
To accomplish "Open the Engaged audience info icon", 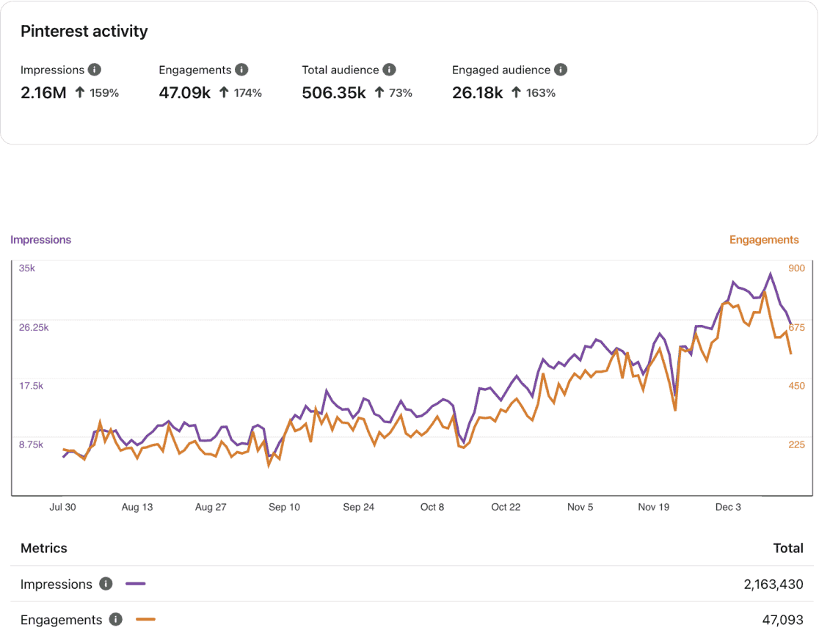I will tap(561, 70).
